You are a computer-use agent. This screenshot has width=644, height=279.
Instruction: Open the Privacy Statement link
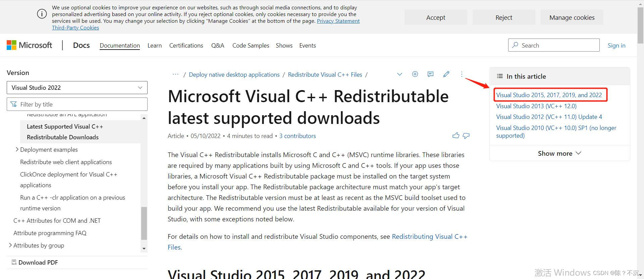click(338, 21)
